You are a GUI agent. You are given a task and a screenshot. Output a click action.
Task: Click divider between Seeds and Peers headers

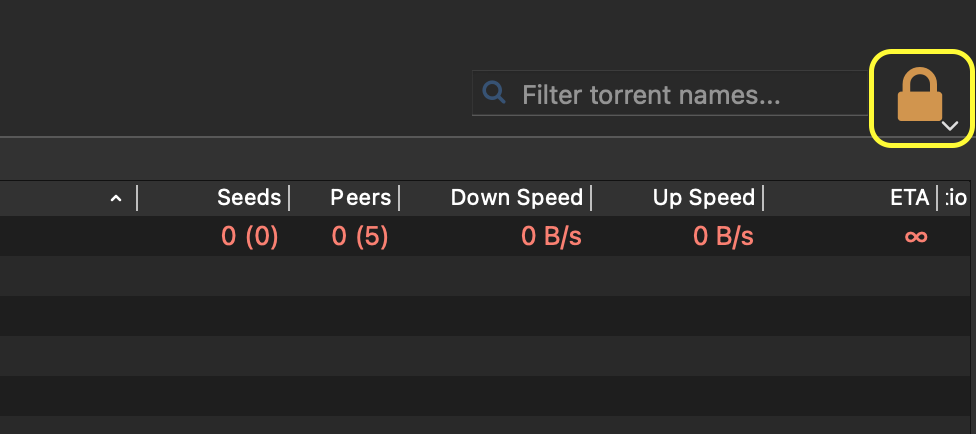290,198
